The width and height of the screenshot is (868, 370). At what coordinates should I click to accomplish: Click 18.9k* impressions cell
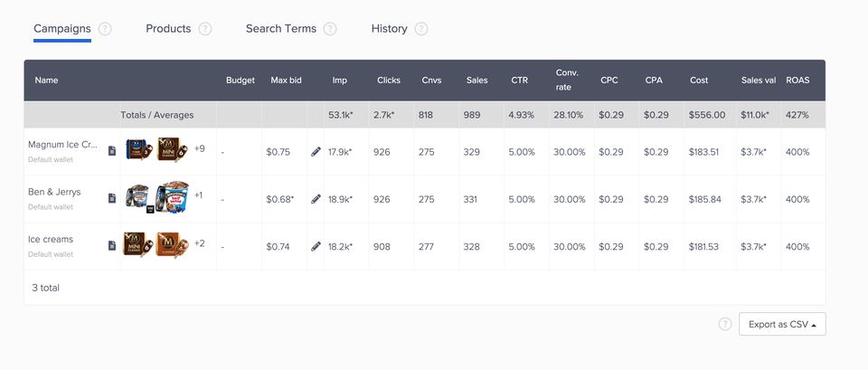[341, 199]
